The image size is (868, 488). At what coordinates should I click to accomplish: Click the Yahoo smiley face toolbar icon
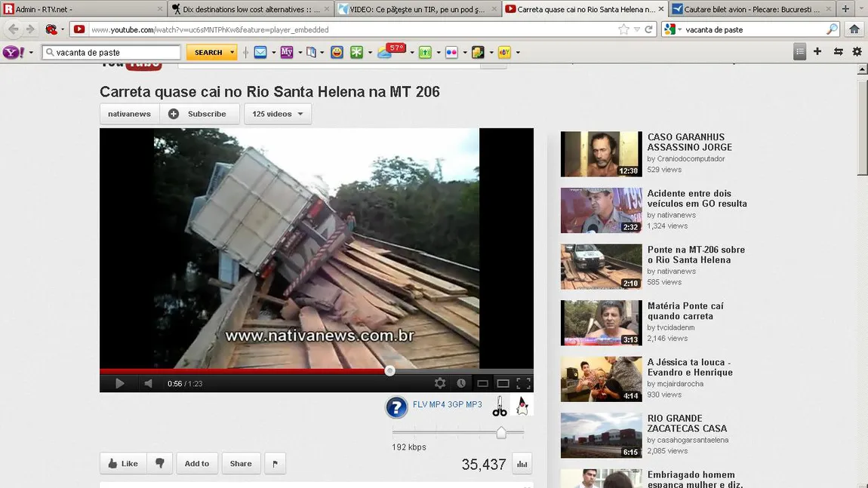337,52
